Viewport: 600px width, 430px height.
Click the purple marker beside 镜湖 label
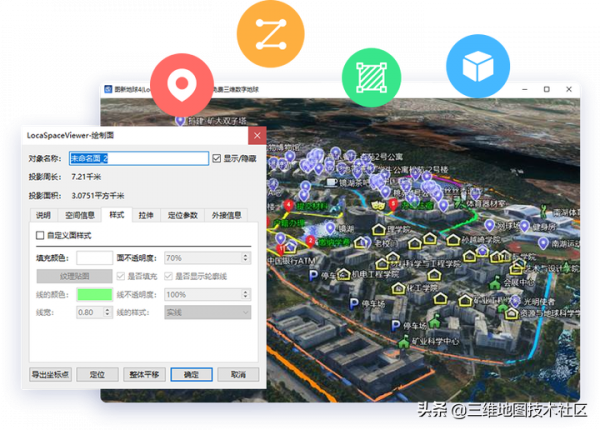pyautogui.click(x=330, y=228)
